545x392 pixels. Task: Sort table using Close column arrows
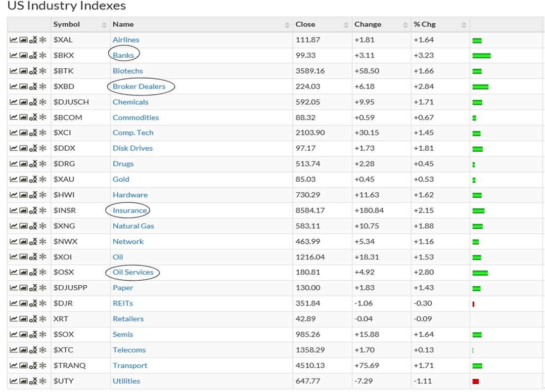click(x=346, y=25)
